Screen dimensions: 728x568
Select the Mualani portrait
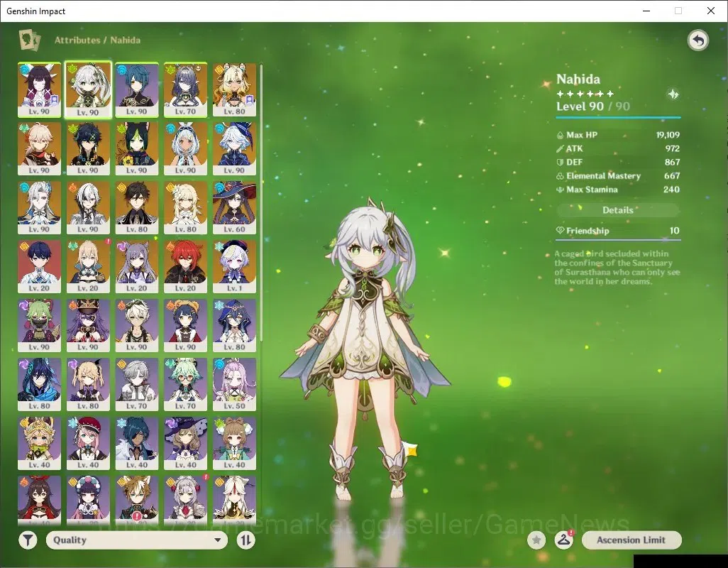point(186,148)
